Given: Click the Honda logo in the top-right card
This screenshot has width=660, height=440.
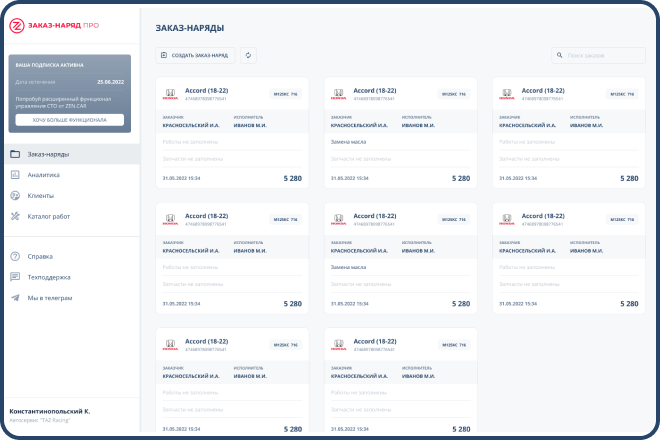Looking at the screenshot, I should point(507,94).
